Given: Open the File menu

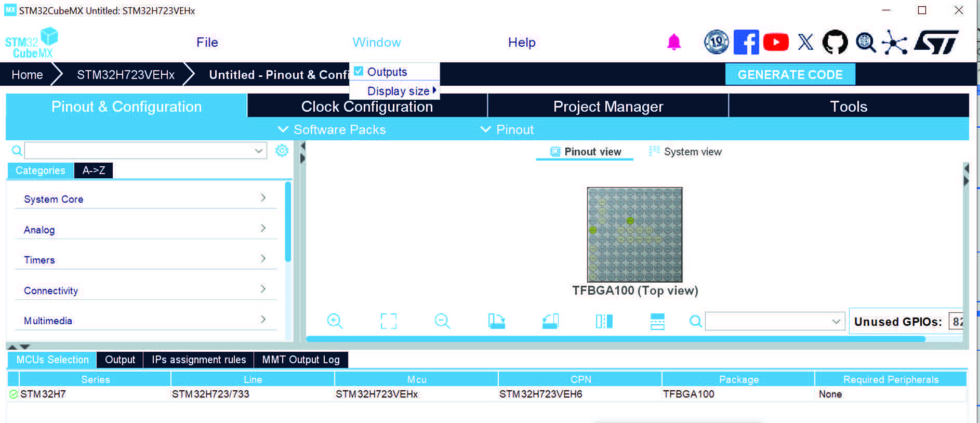Looking at the screenshot, I should pyautogui.click(x=207, y=42).
